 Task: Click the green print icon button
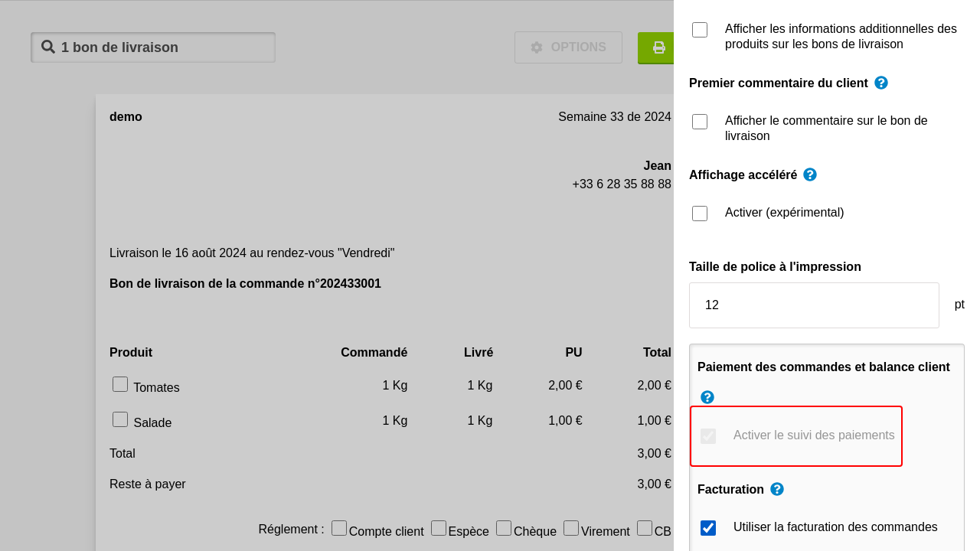click(x=657, y=47)
